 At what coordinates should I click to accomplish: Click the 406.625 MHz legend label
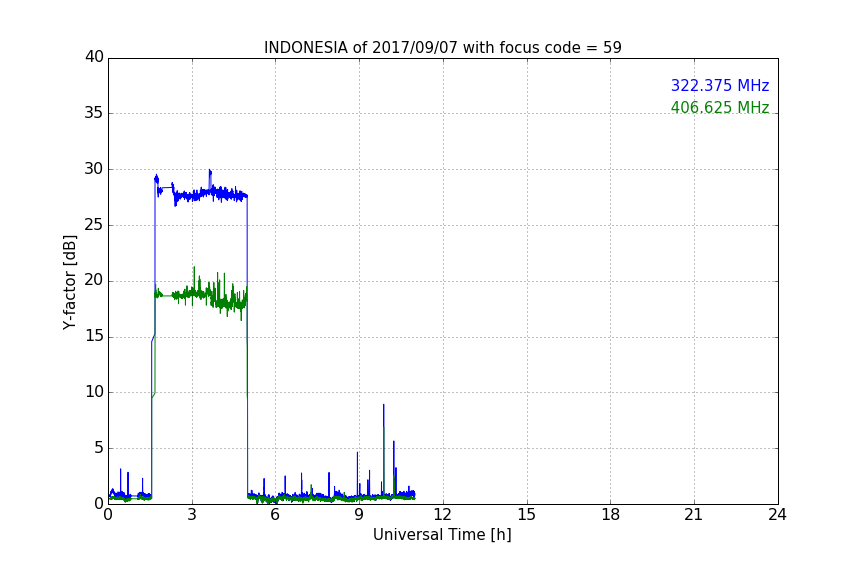[x=720, y=107]
